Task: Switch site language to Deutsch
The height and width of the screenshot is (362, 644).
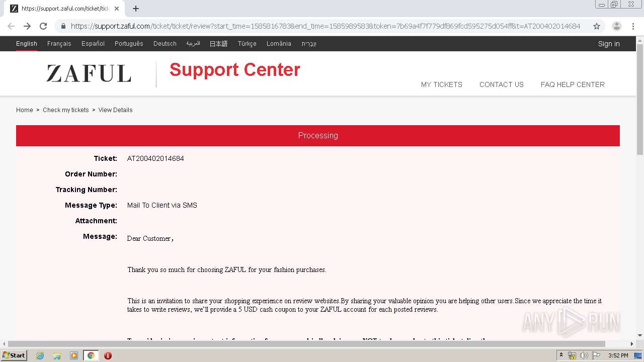Action: [x=165, y=44]
